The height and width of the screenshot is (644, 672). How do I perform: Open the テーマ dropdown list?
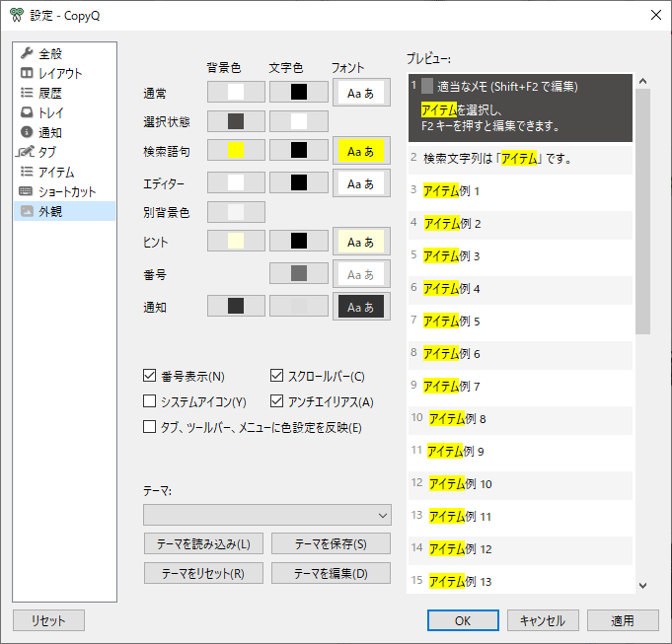[x=267, y=515]
